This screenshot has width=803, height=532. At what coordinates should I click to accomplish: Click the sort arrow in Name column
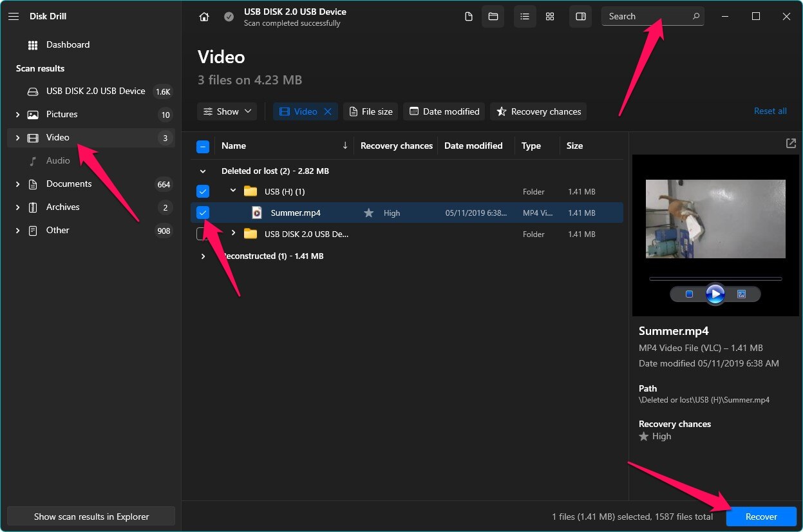click(345, 146)
